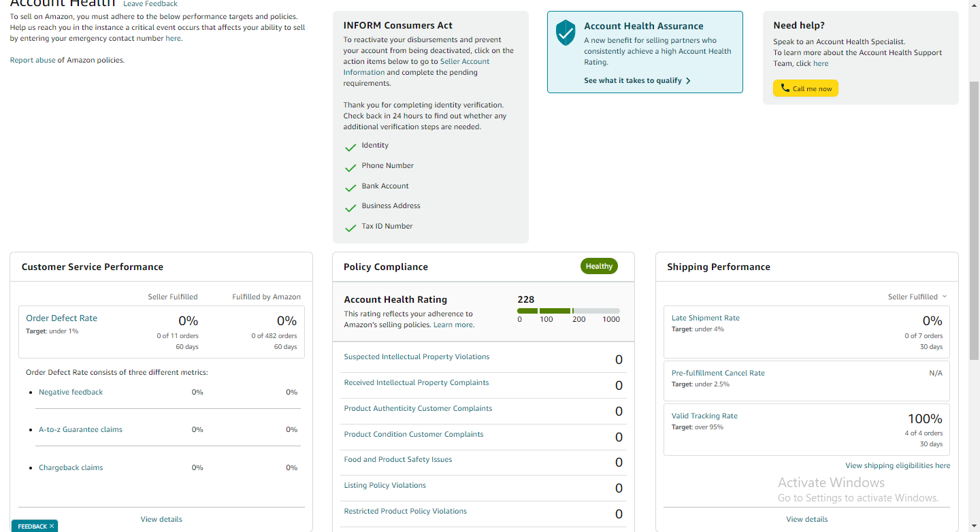Close the FEEDBACK tab with its X
Screen dimensions: 980x532
52,526
